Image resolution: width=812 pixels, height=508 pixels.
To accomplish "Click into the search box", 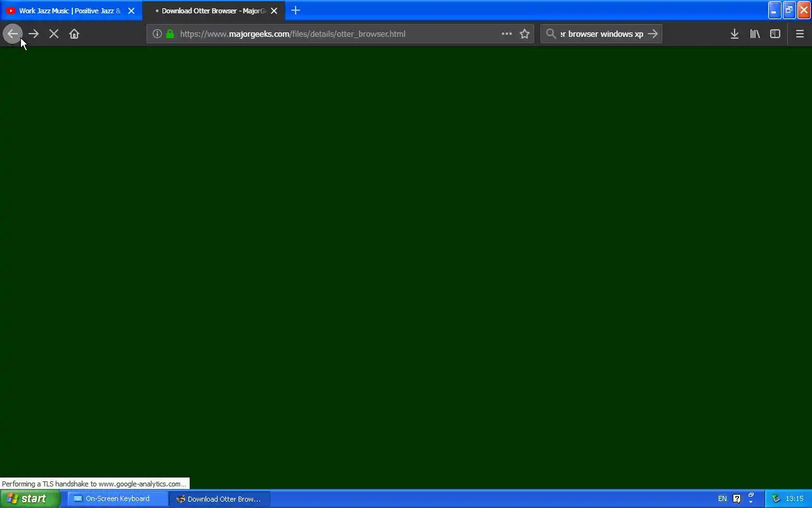I will coord(601,34).
